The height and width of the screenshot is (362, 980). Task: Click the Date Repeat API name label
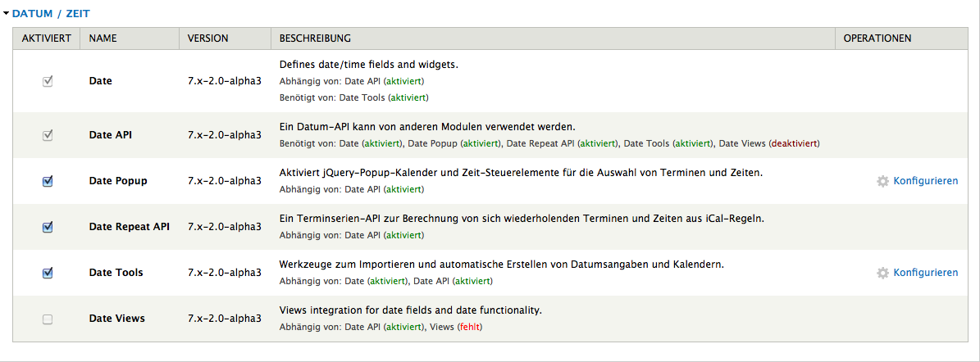pos(129,227)
